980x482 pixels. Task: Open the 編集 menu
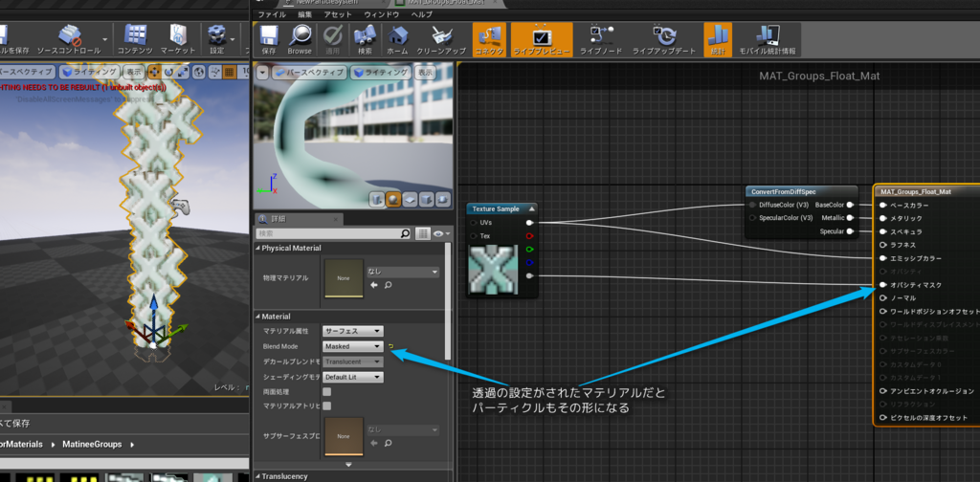304,13
